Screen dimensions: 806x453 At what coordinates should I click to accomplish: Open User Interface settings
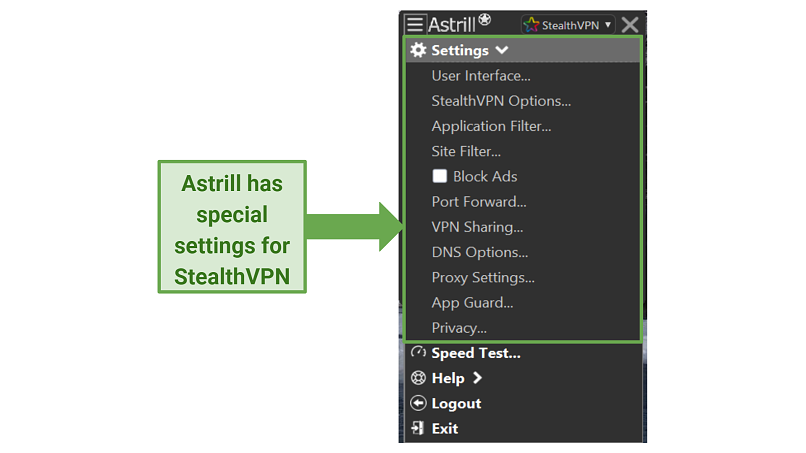tap(481, 76)
